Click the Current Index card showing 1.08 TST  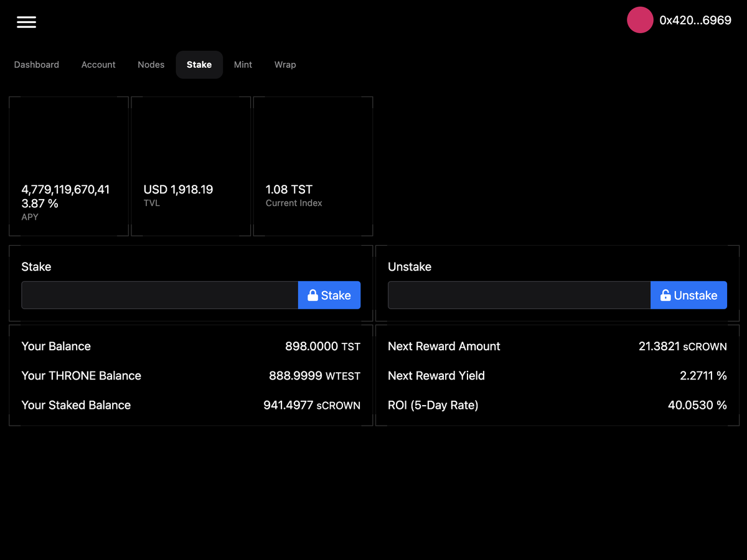point(312,166)
